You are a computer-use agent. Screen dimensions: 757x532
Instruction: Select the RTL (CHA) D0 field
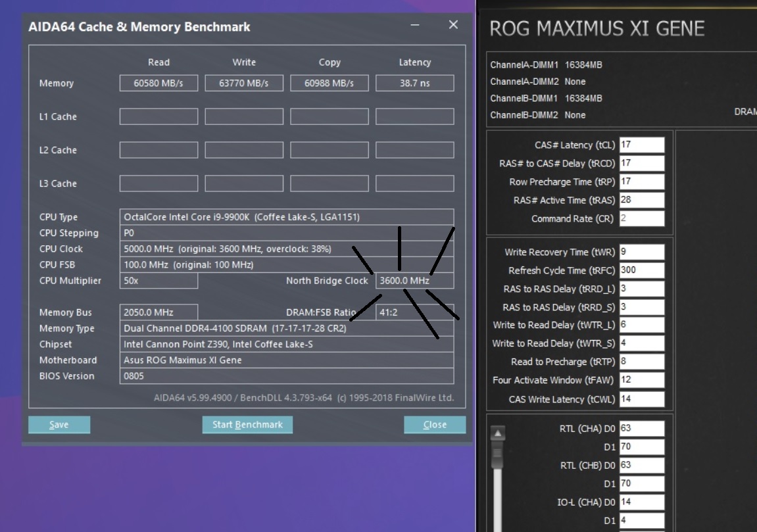click(x=642, y=428)
